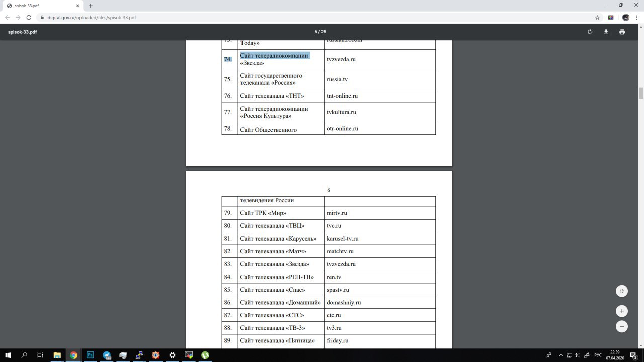Click the spastv.ru address text
The width and height of the screenshot is (644, 362).
(x=338, y=290)
